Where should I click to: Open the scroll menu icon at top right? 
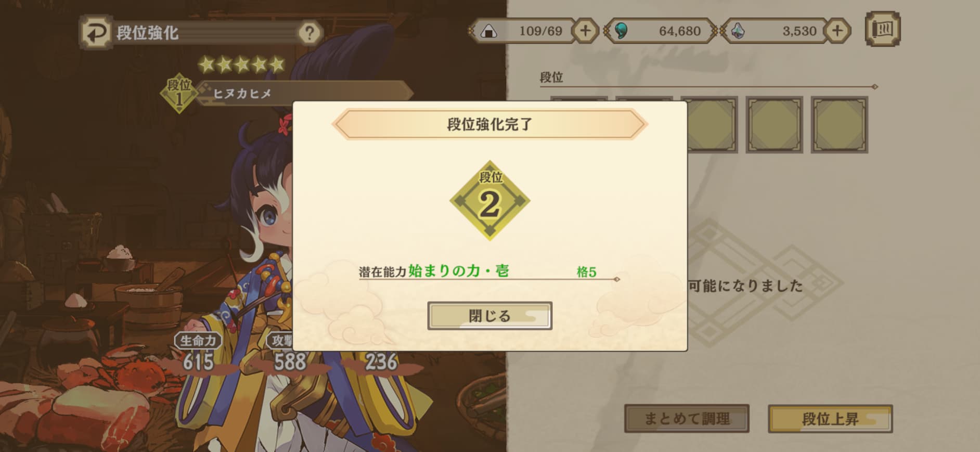882,29
